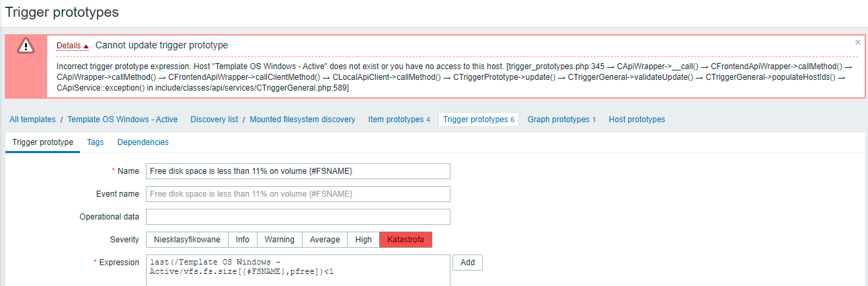Click inside the Expression text area
The width and height of the screenshot is (868, 286).
coord(298,270)
